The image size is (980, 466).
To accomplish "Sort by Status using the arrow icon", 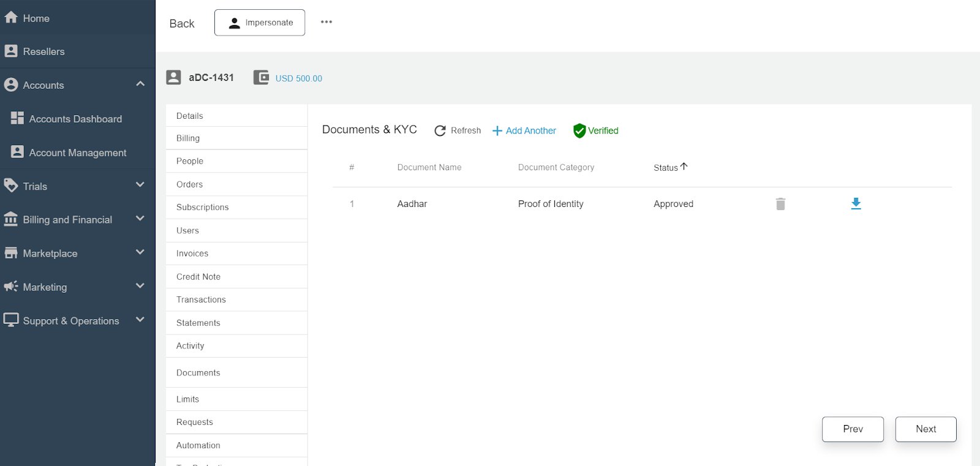I will click(684, 166).
